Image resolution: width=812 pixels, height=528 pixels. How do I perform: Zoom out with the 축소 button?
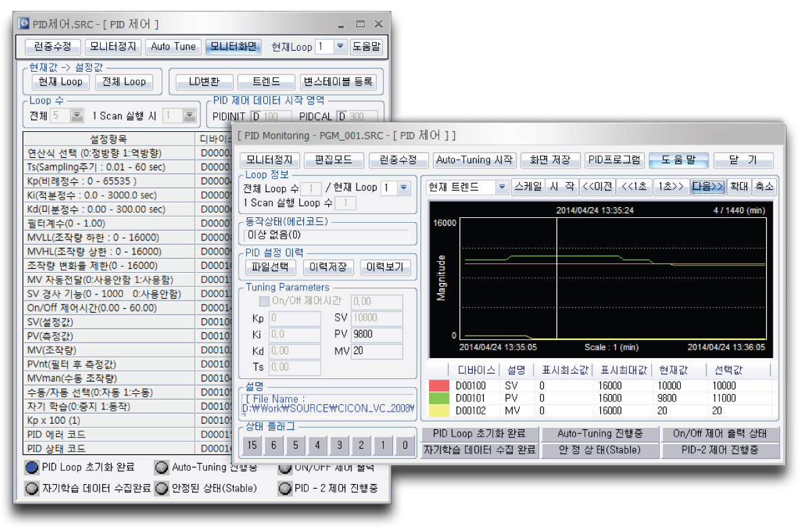click(x=765, y=187)
